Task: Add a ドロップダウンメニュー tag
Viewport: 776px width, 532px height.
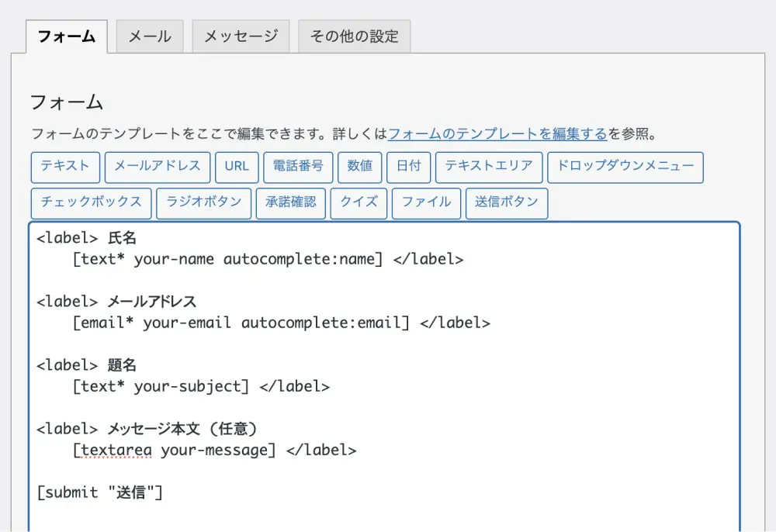Action: (625, 167)
